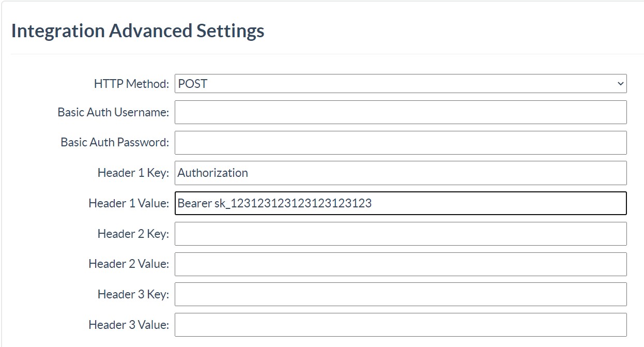The height and width of the screenshot is (347, 644).
Task: Click the Basic Auth Username input field
Action: 401,112
